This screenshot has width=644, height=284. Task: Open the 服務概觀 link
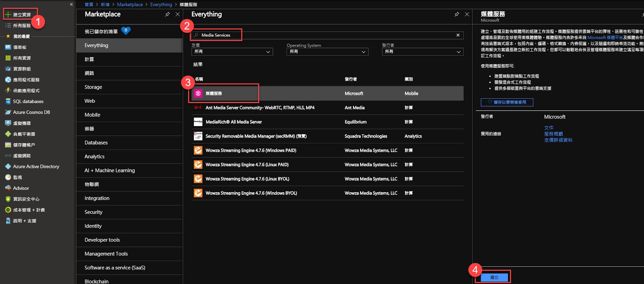click(x=553, y=134)
